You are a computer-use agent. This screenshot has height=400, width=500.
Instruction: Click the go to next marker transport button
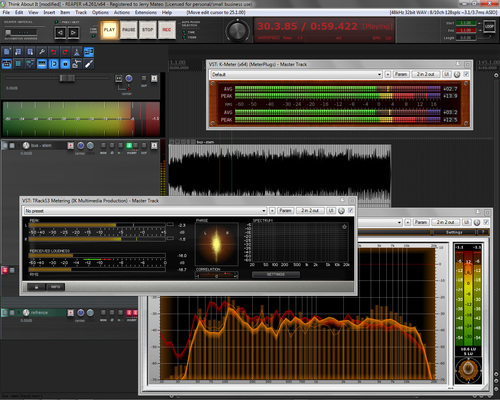[73, 33]
